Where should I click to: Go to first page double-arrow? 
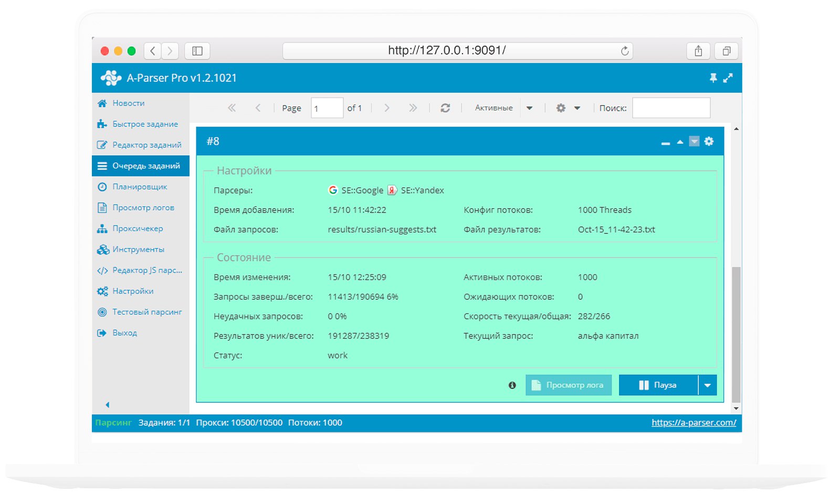pyautogui.click(x=232, y=108)
